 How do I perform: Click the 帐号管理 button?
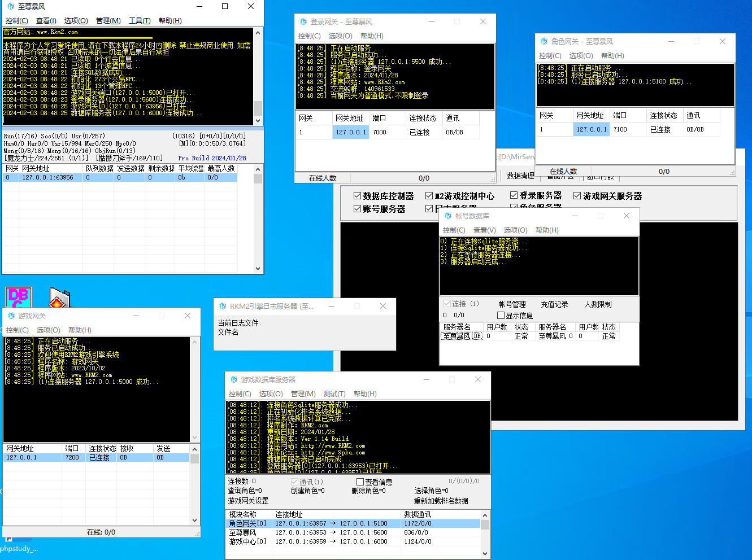point(512,304)
